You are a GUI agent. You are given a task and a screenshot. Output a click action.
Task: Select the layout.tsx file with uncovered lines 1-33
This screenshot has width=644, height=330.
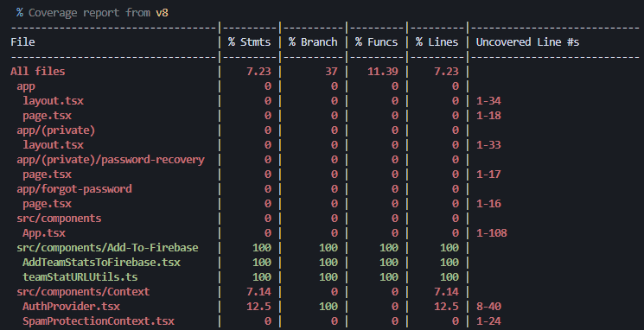click(x=53, y=145)
